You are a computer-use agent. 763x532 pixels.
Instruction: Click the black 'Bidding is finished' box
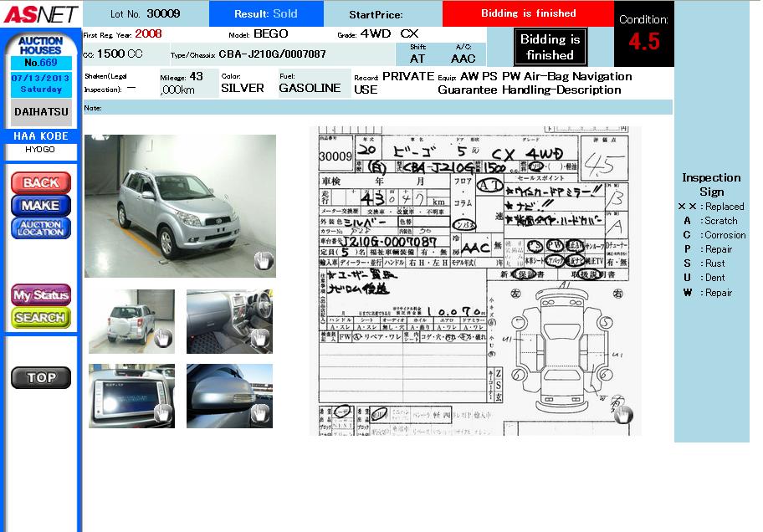pyautogui.click(x=550, y=47)
